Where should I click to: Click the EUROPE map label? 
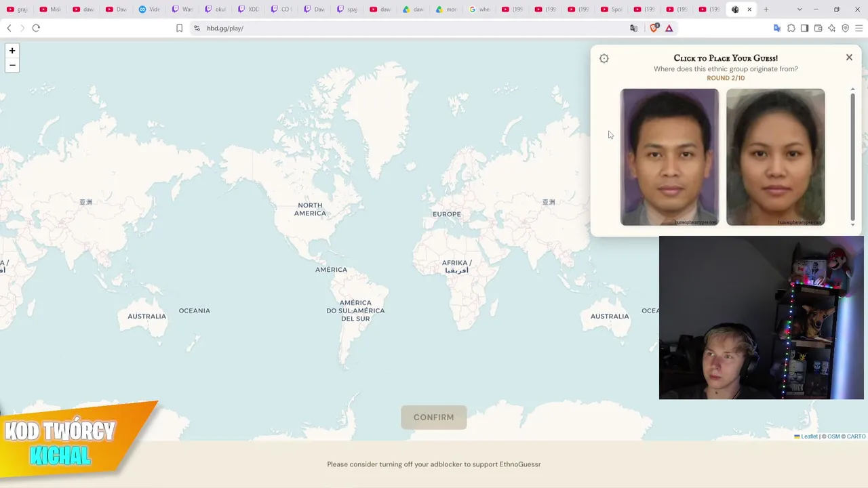pos(447,214)
